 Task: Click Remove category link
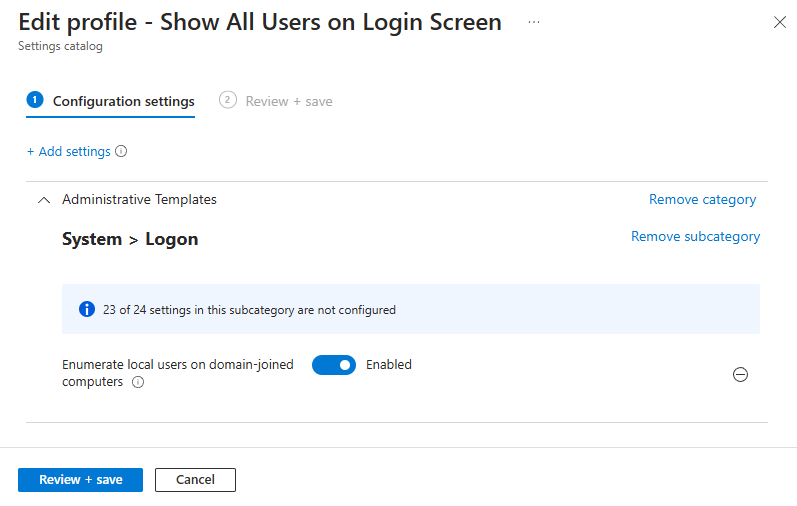pyautogui.click(x=702, y=200)
